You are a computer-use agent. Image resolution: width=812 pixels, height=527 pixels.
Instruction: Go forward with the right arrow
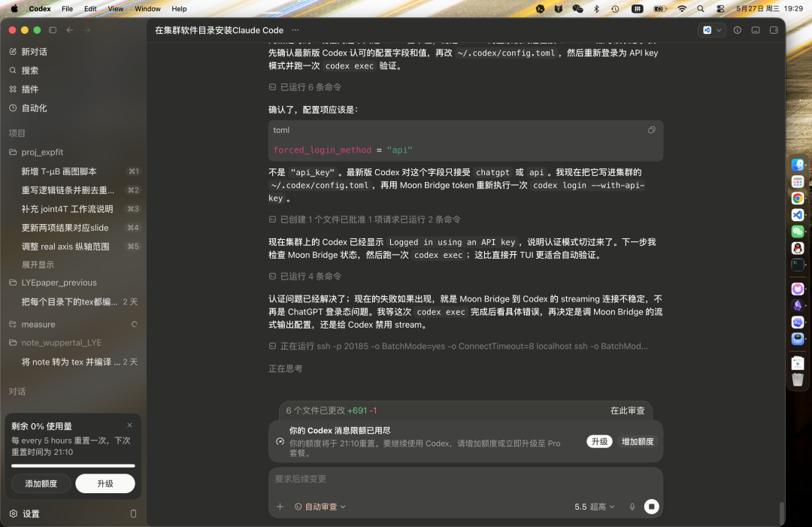coord(87,30)
